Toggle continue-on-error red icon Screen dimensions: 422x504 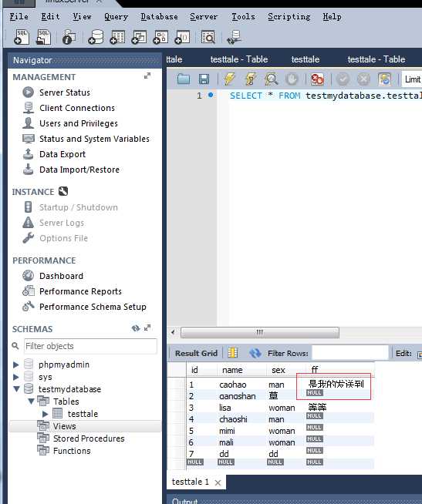(x=317, y=79)
